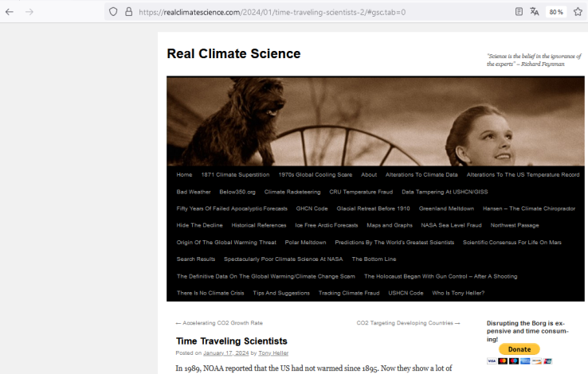Open the Polar Meltdown page
The width and height of the screenshot is (588, 374).
[x=306, y=243]
